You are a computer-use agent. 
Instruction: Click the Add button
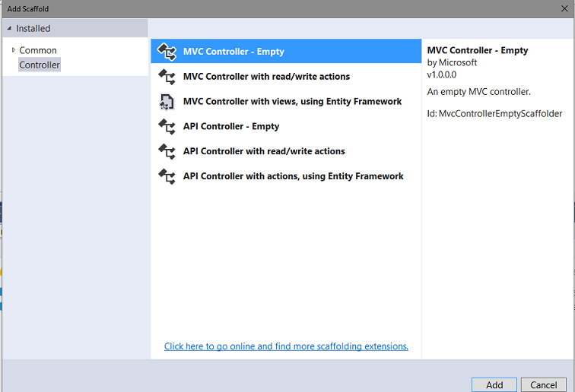[494, 384]
